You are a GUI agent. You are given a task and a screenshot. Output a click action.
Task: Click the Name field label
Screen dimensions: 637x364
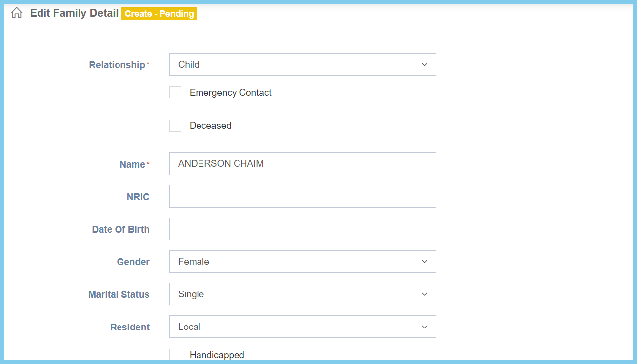coord(132,165)
